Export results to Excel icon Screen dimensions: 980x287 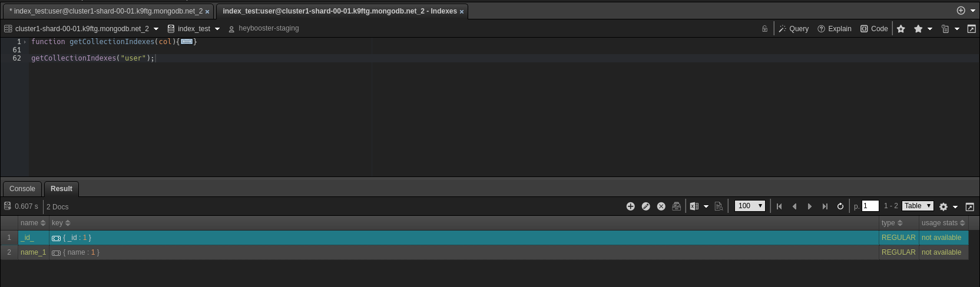coord(694,206)
